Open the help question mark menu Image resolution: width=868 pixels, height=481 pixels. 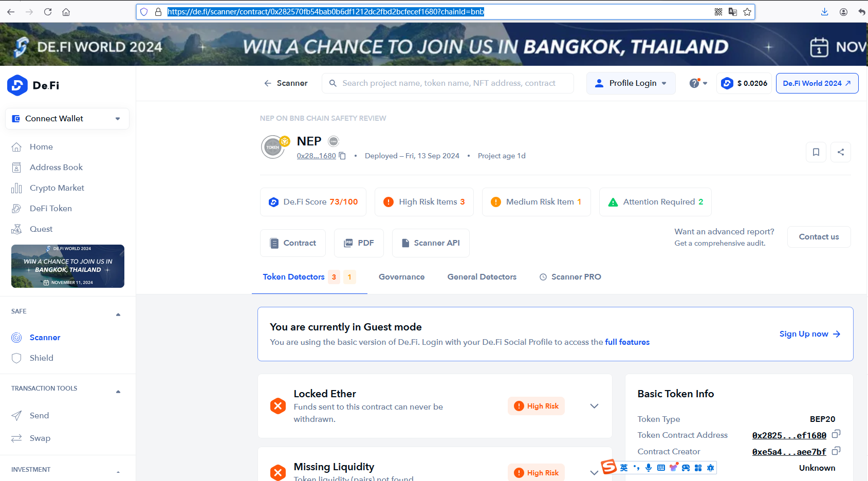(x=698, y=83)
